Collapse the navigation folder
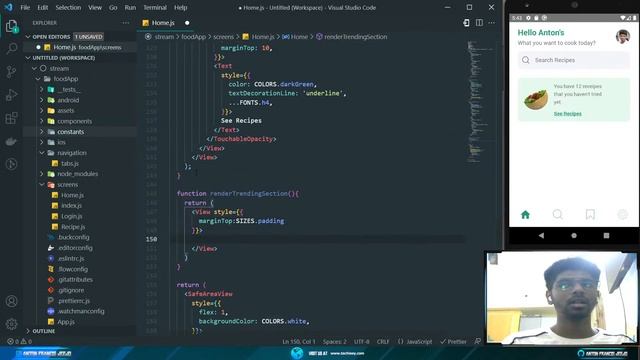Screen dimensions: 640x360 pyautogui.click(x=42, y=153)
